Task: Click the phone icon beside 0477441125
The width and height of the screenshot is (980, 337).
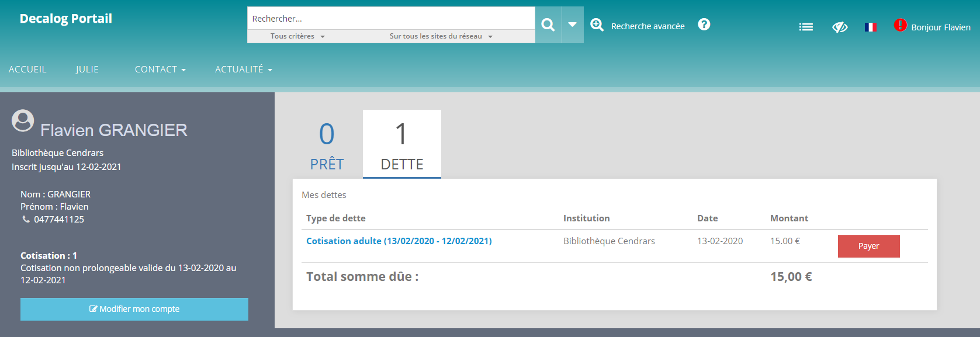Action: 26,219
